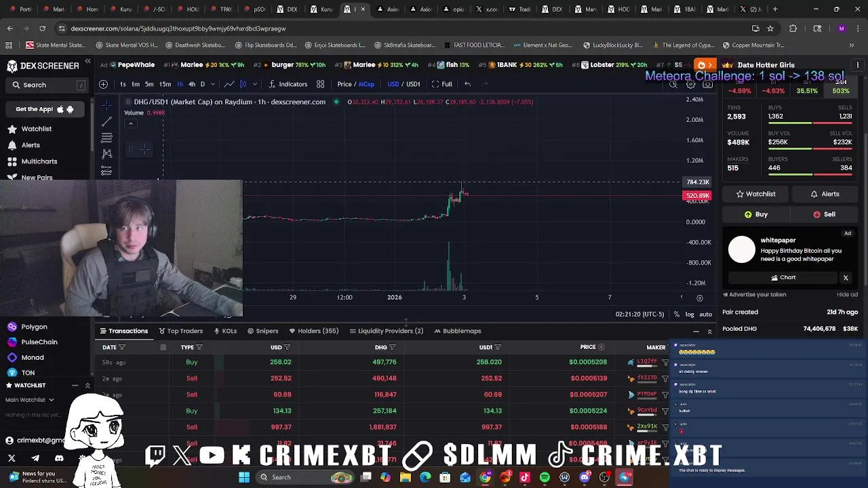Open the Bubblemaps tab
Screen dimensions: 868x488
point(457,331)
